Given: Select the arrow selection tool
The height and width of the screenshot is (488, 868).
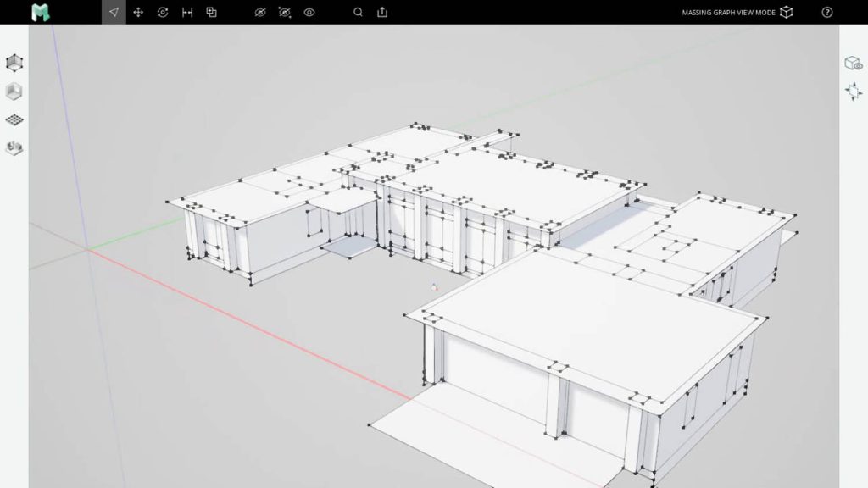Looking at the screenshot, I should (x=113, y=12).
